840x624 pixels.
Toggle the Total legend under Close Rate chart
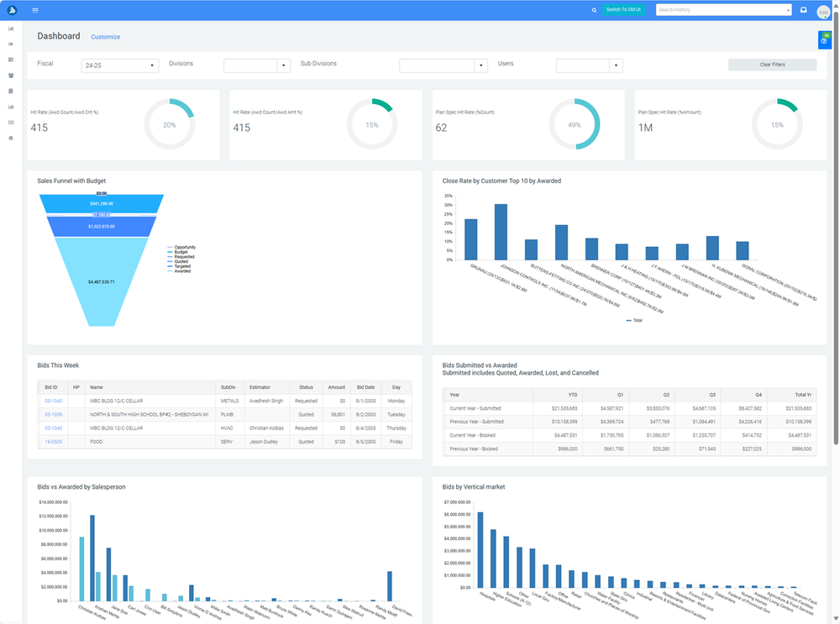point(634,320)
